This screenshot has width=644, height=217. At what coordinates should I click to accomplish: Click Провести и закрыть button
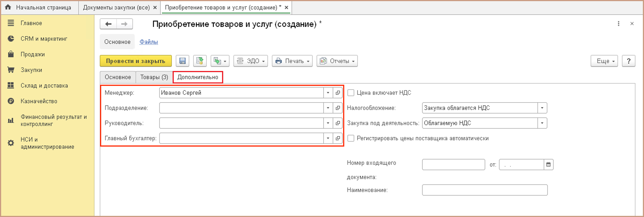(x=136, y=61)
